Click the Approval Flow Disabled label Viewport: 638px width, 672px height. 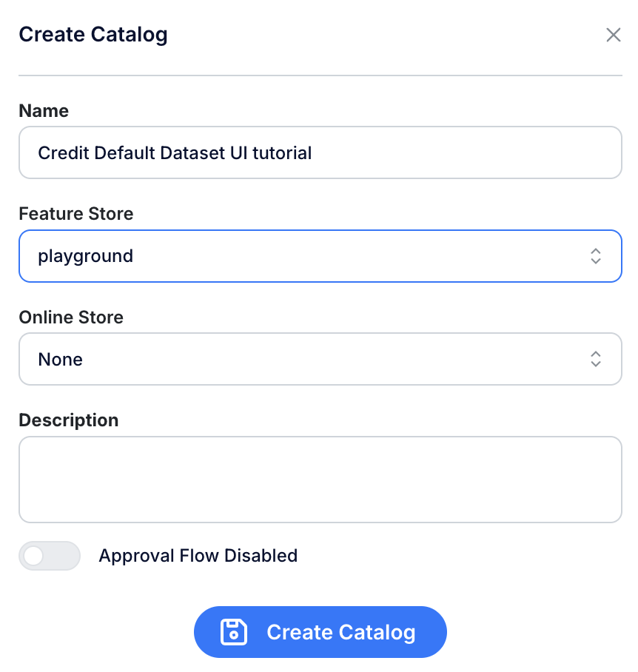click(198, 556)
